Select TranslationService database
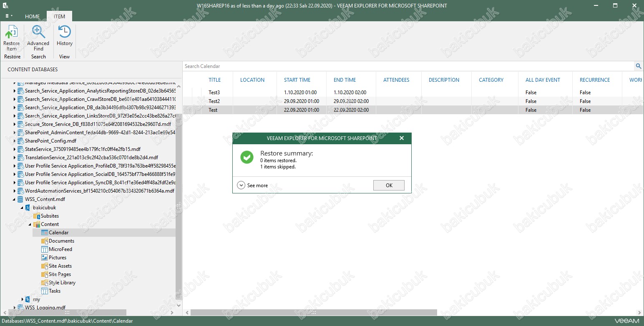Screen dimensions: 644x326 click(x=91, y=158)
